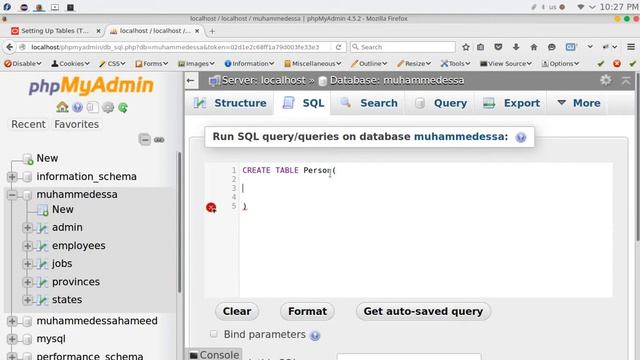Collapse muhammedessa database node
This screenshot has height=360, width=640.
coord(12,195)
